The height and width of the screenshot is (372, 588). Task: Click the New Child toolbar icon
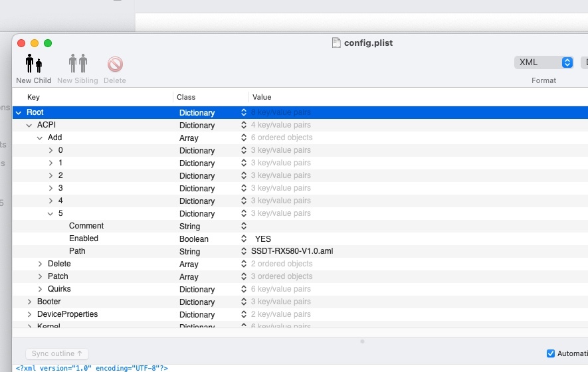tap(33, 63)
